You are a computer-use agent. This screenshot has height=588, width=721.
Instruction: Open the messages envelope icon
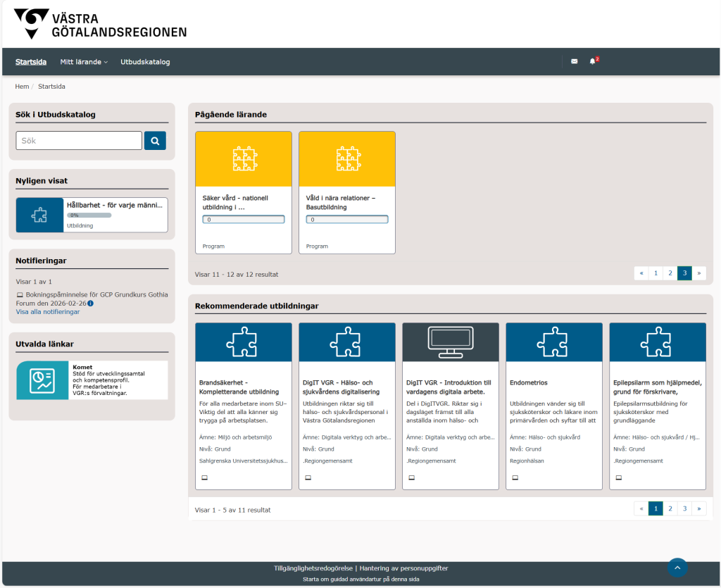[575, 61]
